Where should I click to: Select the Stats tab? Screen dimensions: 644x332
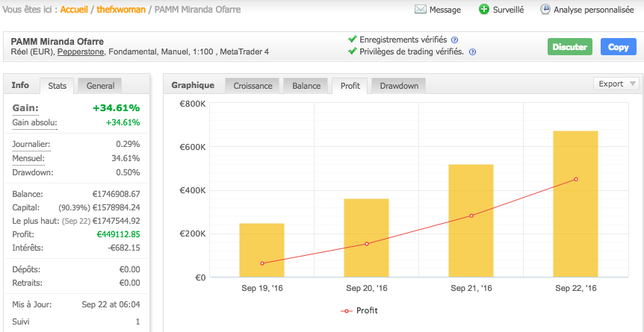pos(57,86)
